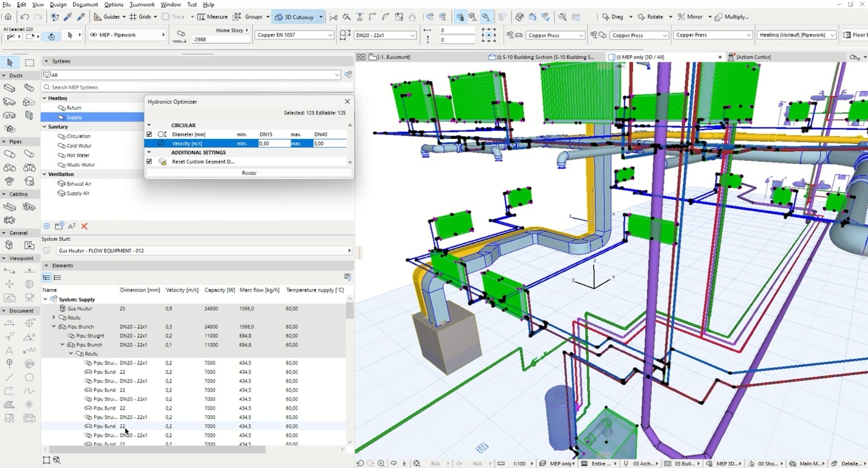Uncheck the Diameter [mm] checkbox
Screen dimensions: 868x468
point(149,134)
